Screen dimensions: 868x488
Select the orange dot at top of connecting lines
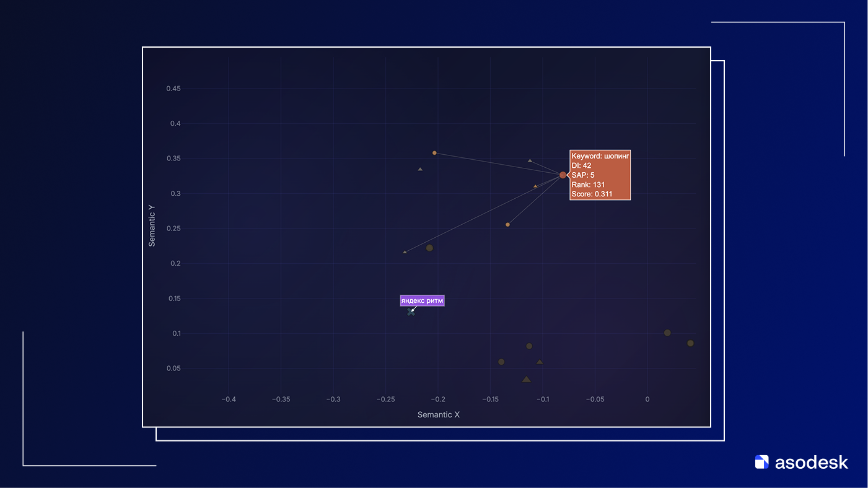pos(434,153)
